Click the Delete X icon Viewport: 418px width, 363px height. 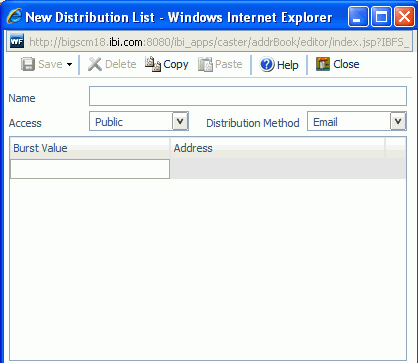[95, 64]
